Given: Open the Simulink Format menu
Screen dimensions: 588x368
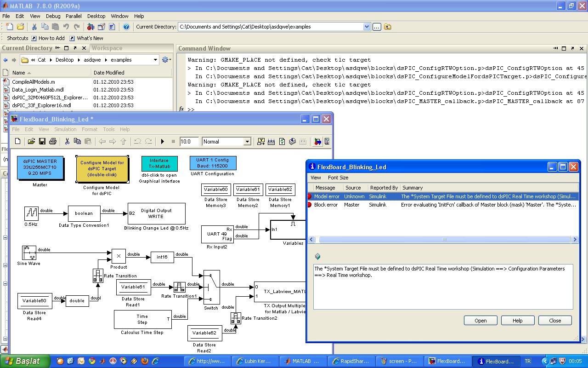Looking at the screenshot, I should pyautogui.click(x=90, y=129).
